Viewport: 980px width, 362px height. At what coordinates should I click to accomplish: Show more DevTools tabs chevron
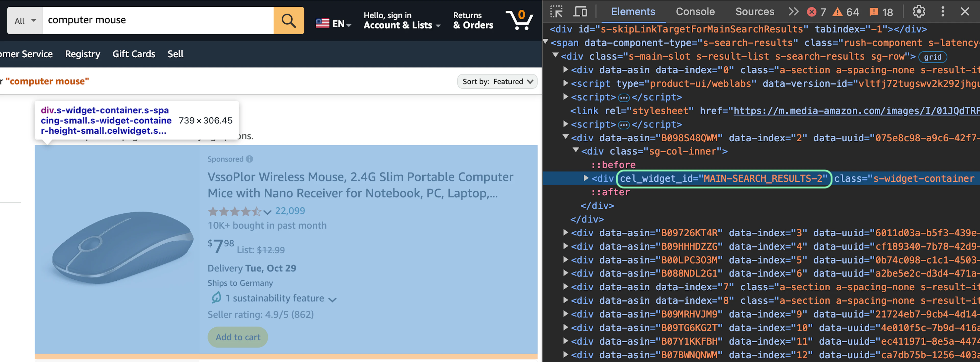794,11
